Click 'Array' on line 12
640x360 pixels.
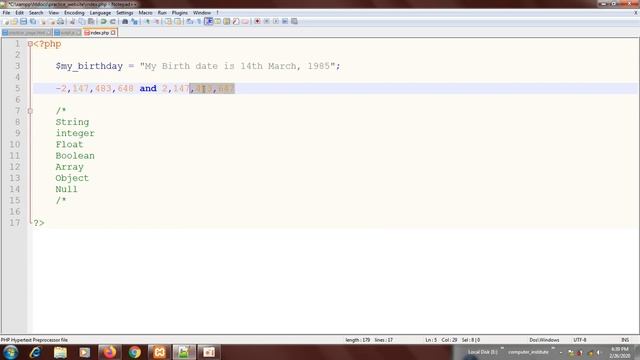click(x=69, y=167)
